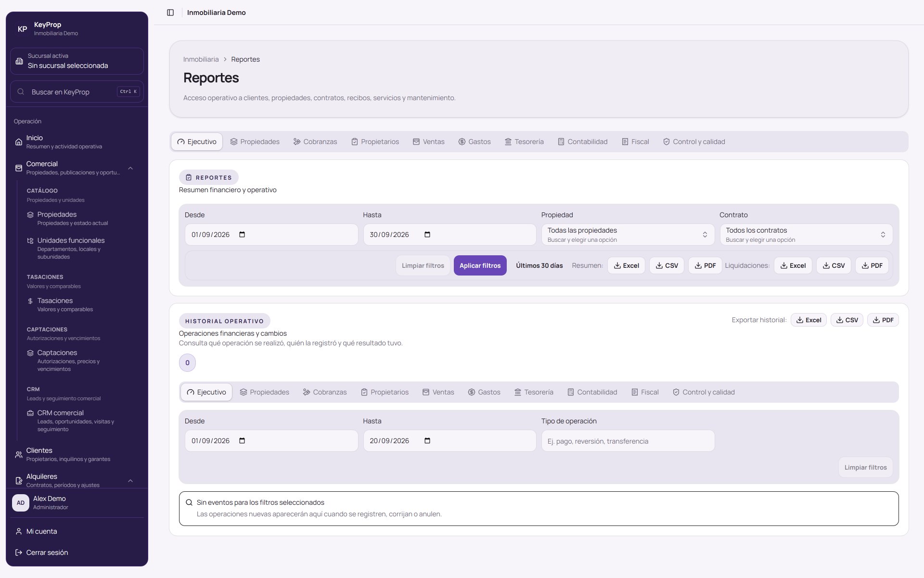Click the Inmobiliaria breadcrumb link
The image size is (924, 578).
201,59
